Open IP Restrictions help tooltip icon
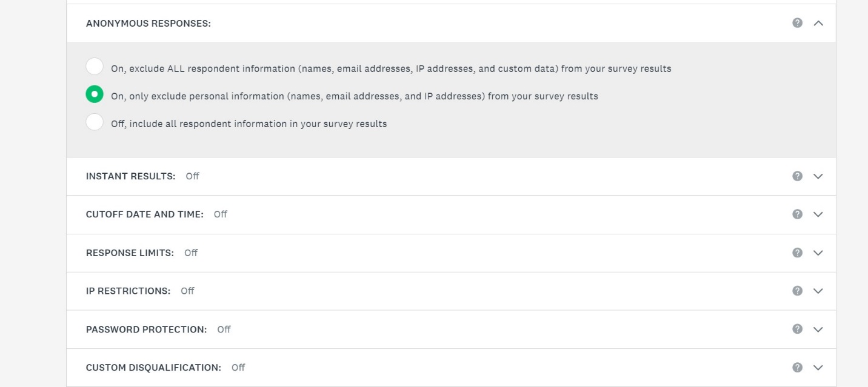Image resolution: width=868 pixels, height=387 pixels. 797,291
